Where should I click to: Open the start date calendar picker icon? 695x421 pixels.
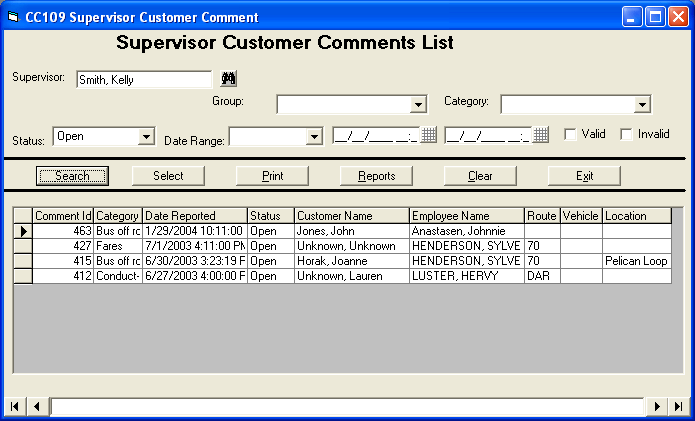429,135
